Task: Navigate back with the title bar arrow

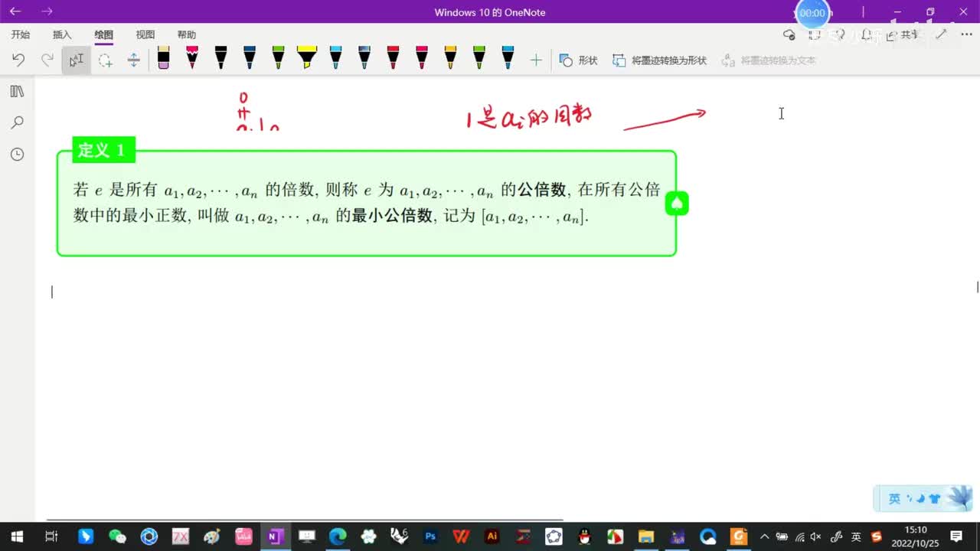Action: pyautogui.click(x=15, y=11)
